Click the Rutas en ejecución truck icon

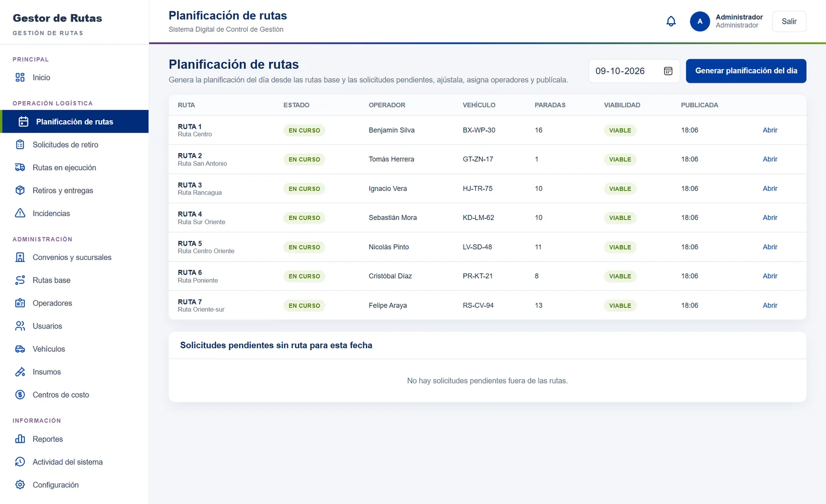(20, 168)
